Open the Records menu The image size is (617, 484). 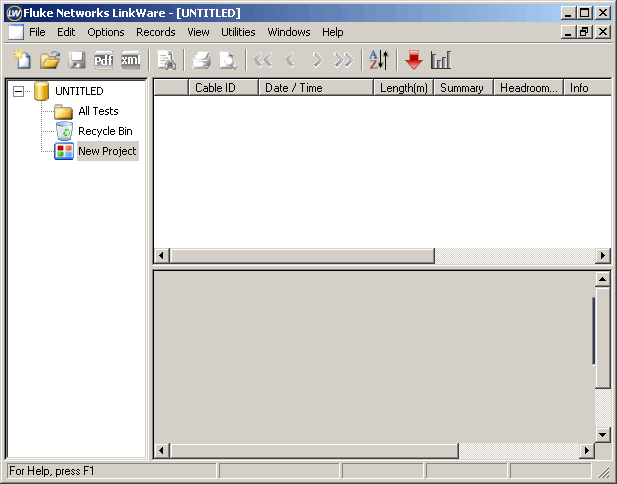point(156,32)
